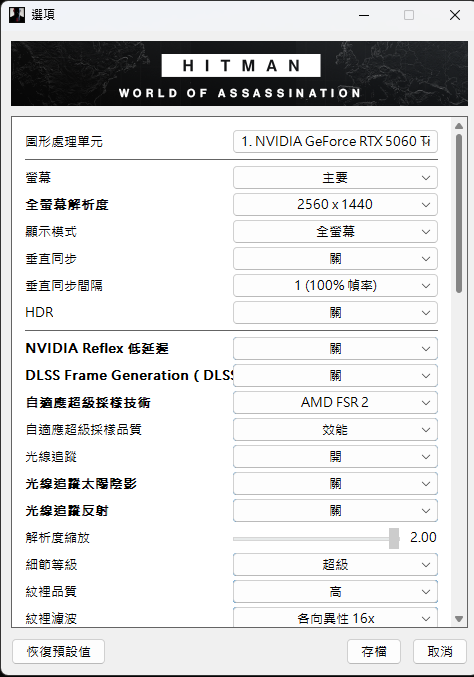Expand the 全螢幕解析度 2560 x 1440 dropdown

pos(335,204)
